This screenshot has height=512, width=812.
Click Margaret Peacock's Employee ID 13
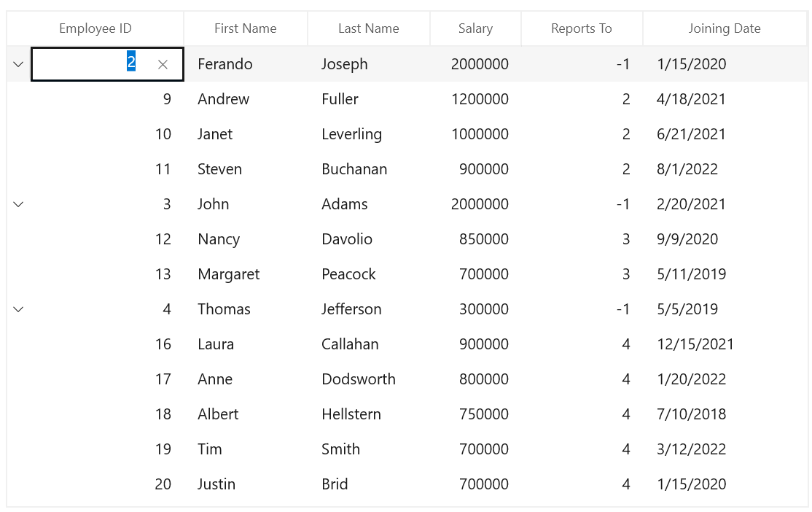click(163, 274)
